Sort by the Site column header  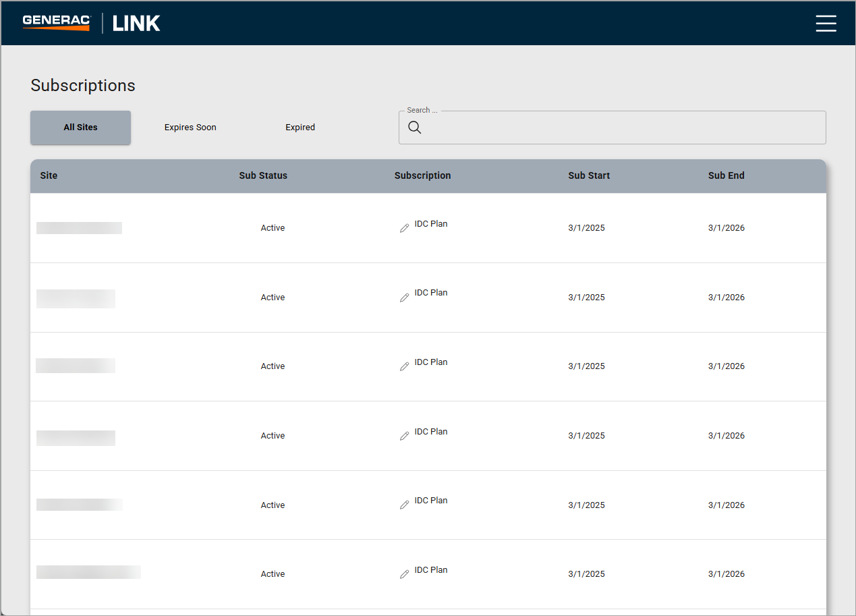click(x=49, y=175)
